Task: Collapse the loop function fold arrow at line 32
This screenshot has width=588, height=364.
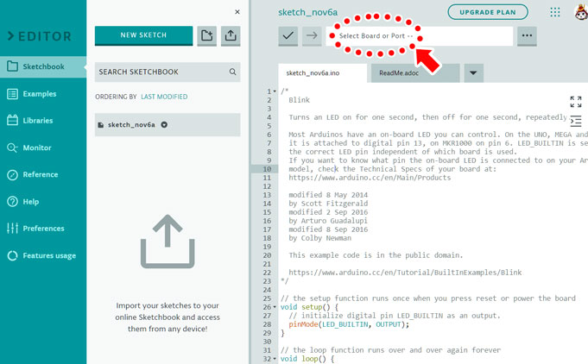Action: click(x=275, y=359)
